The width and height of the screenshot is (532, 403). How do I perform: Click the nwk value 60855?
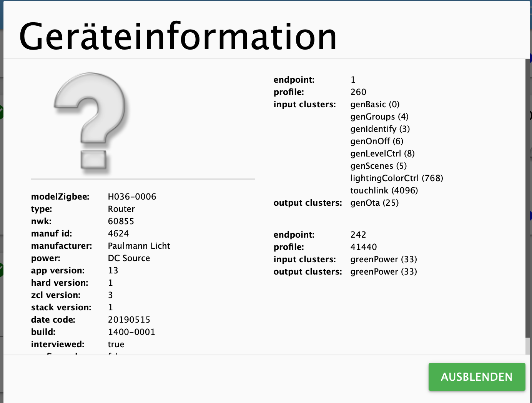click(x=121, y=221)
